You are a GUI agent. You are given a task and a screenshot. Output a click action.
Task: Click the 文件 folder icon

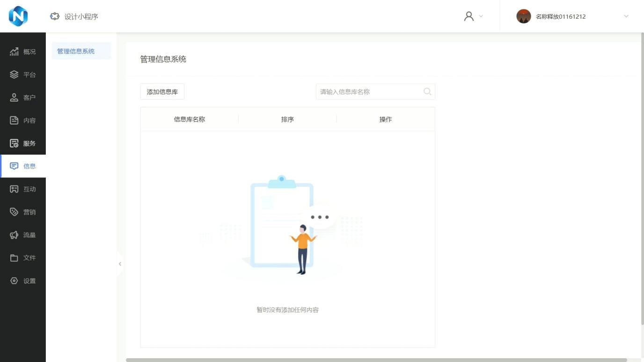14,258
